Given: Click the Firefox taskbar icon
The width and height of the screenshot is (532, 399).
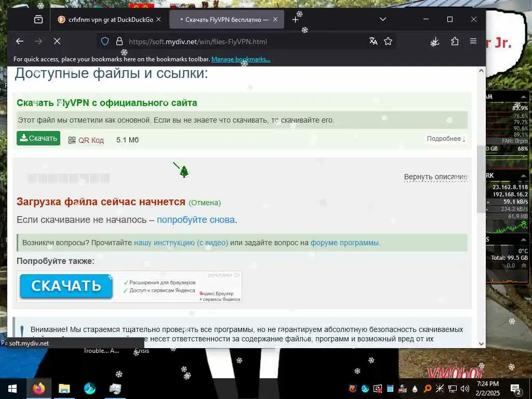Looking at the screenshot, I should point(38,389).
